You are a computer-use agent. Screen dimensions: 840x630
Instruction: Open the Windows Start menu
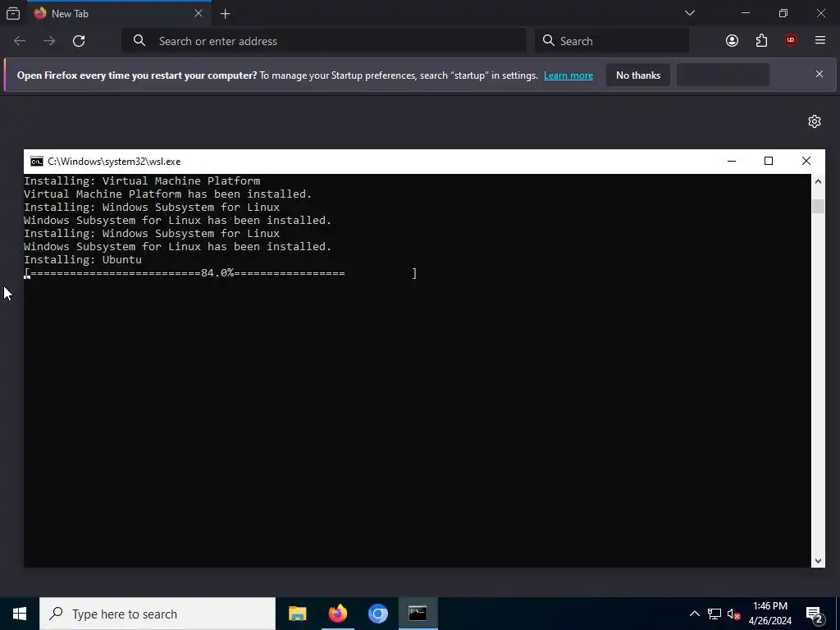click(20, 614)
